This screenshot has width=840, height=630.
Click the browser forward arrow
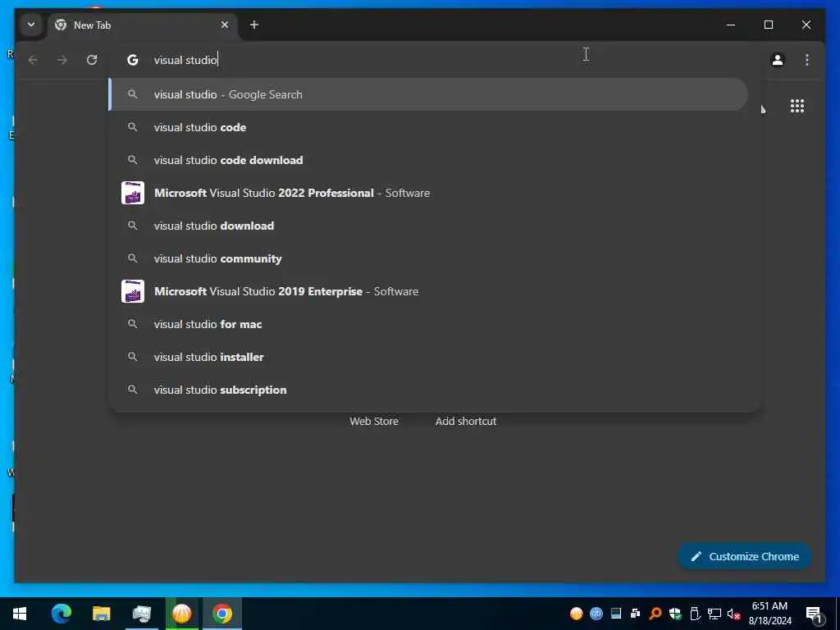click(x=62, y=60)
